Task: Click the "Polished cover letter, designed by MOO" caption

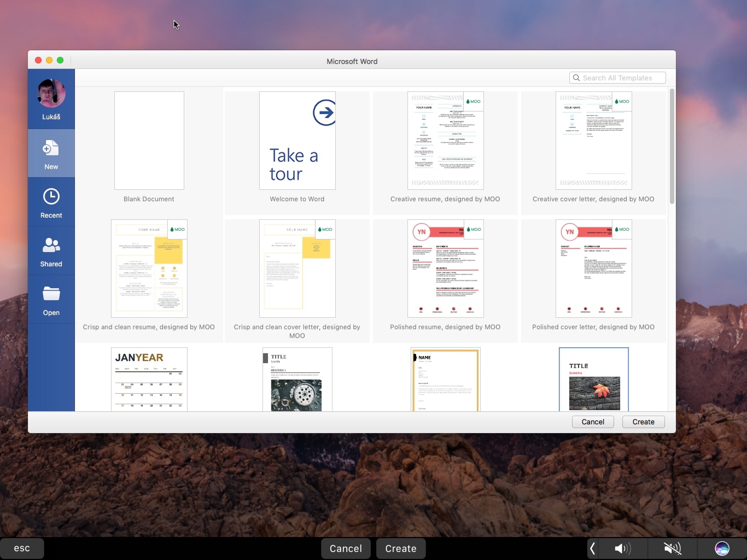Action: (594, 327)
